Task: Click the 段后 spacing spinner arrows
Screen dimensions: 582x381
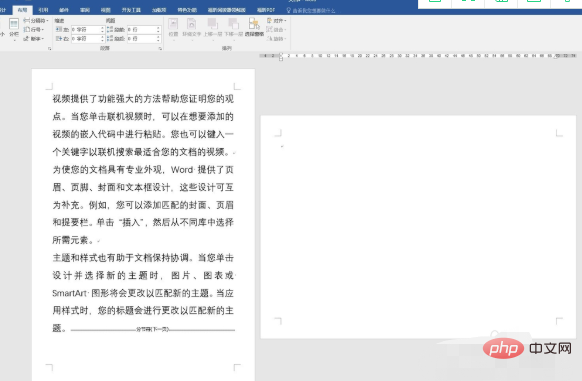Action: [158, 38]
